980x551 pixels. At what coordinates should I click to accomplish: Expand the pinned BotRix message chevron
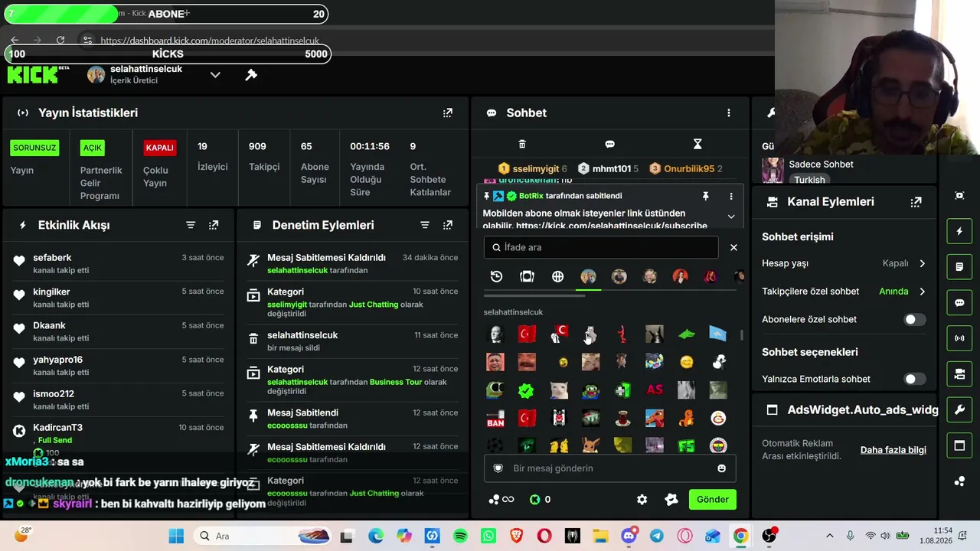tap(731, 217)
